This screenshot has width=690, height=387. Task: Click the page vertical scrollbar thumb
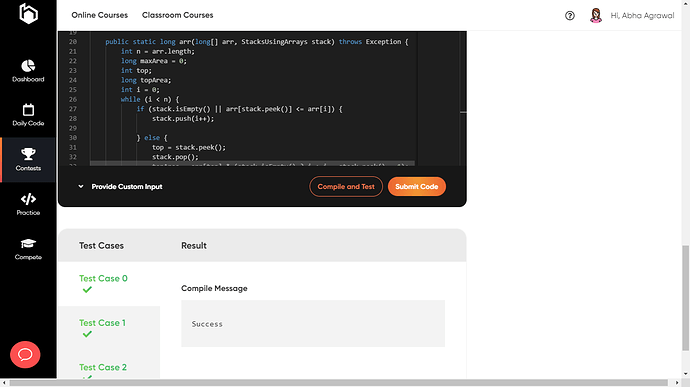686,298
